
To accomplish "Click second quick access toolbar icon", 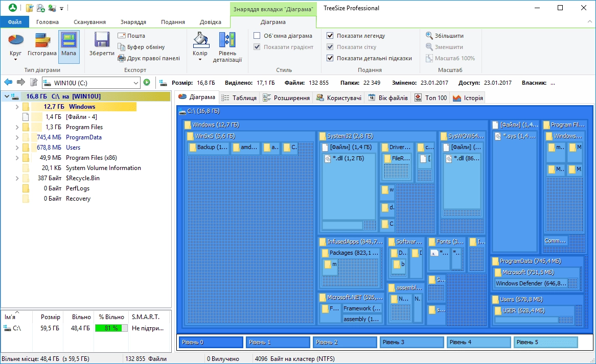I will [41, 8].
